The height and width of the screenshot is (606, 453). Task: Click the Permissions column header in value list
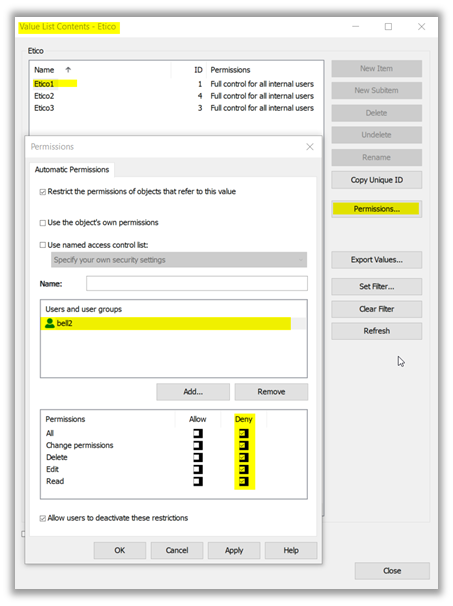coord(265,70)
